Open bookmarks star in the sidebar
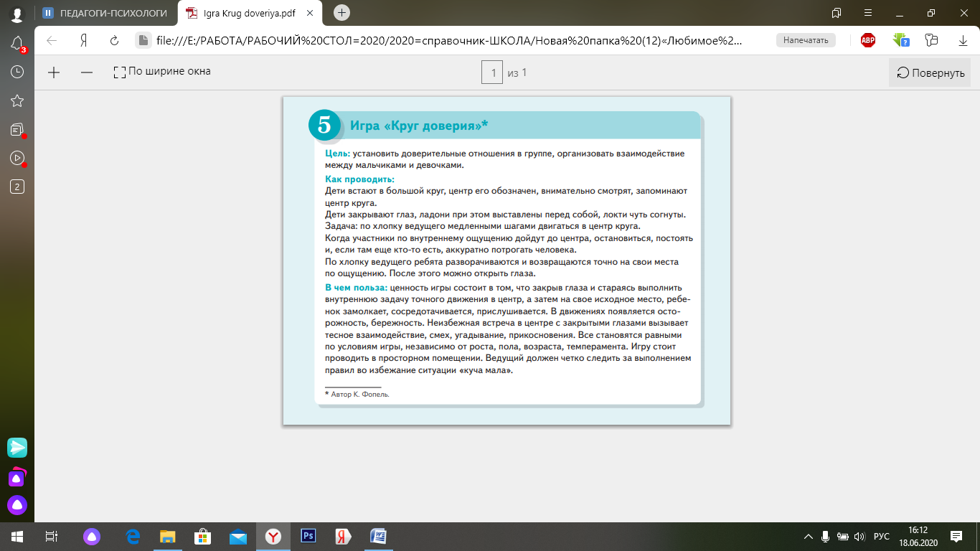 (17, 100)
